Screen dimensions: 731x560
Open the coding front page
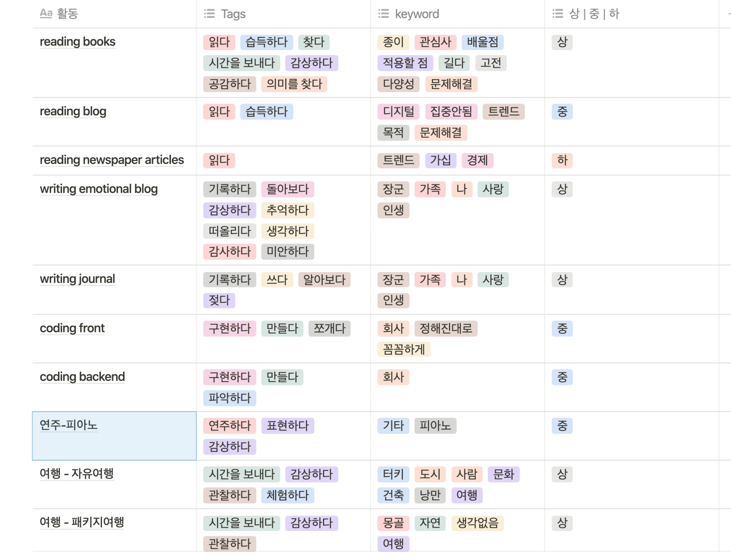point(72,329)
